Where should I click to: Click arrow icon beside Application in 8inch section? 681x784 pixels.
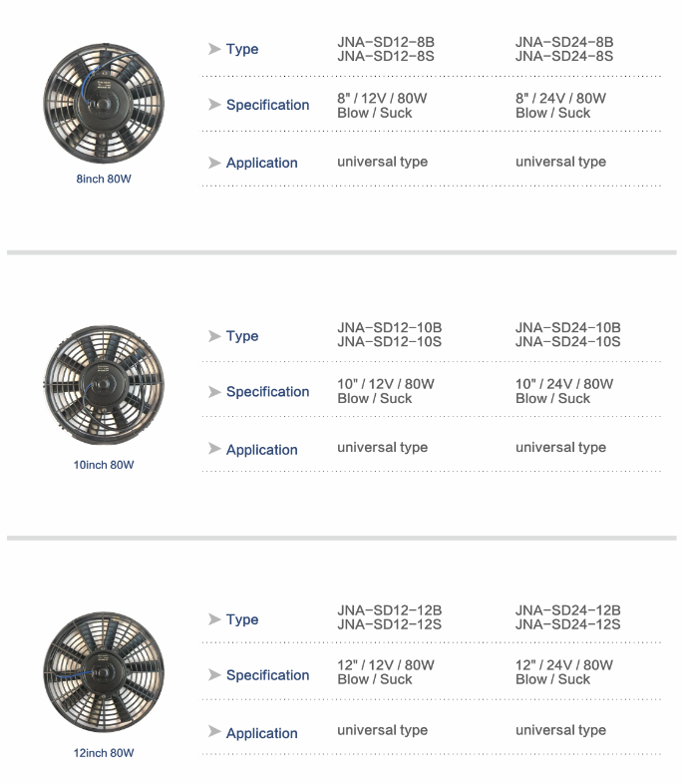(214, 163)
